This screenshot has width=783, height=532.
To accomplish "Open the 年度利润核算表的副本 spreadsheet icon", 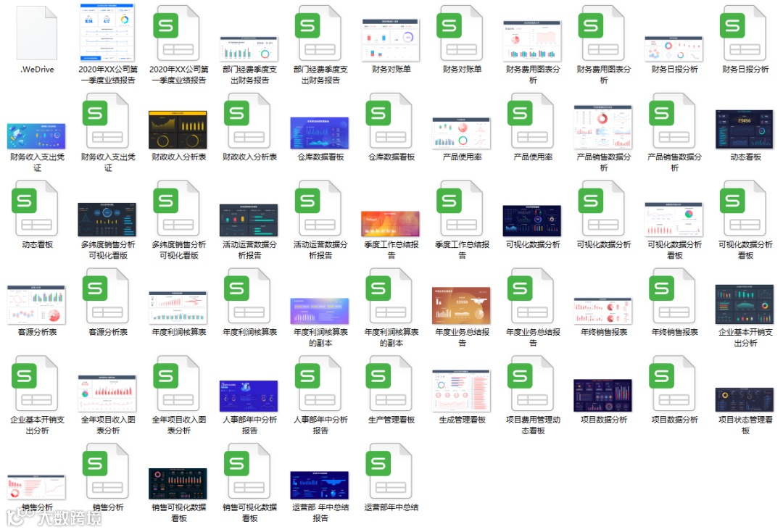I will [391, 296].
